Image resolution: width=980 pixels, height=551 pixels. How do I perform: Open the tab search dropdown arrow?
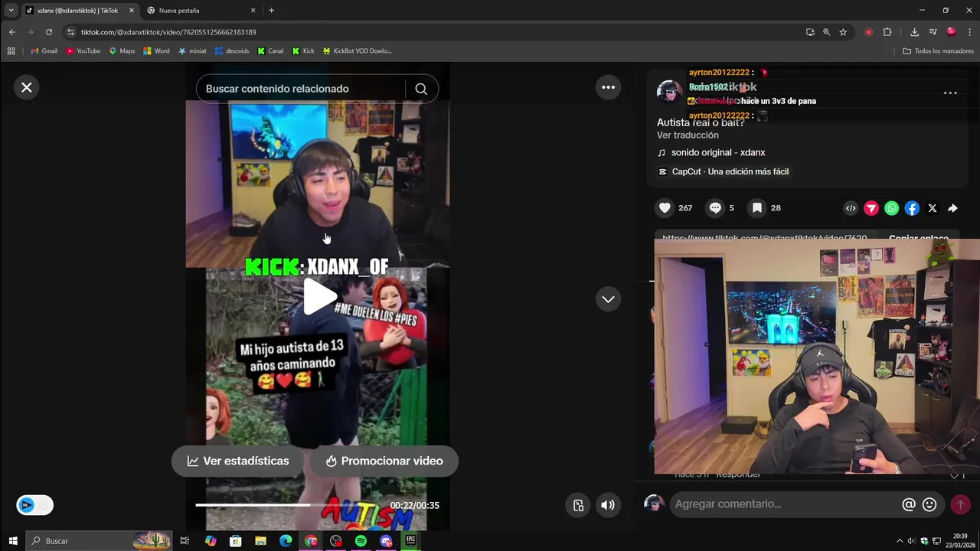coord(11,11)
